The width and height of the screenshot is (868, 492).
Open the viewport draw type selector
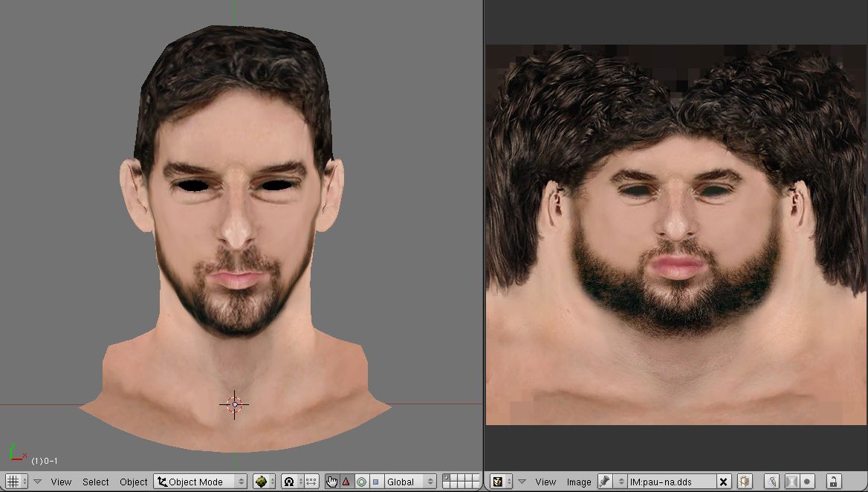pos(264,482)
